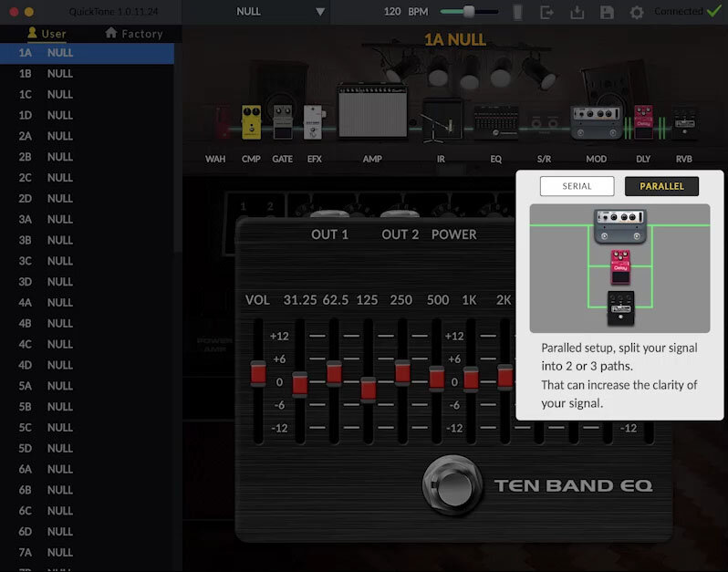Select preset 1C NULL

[x=87, y=95]
